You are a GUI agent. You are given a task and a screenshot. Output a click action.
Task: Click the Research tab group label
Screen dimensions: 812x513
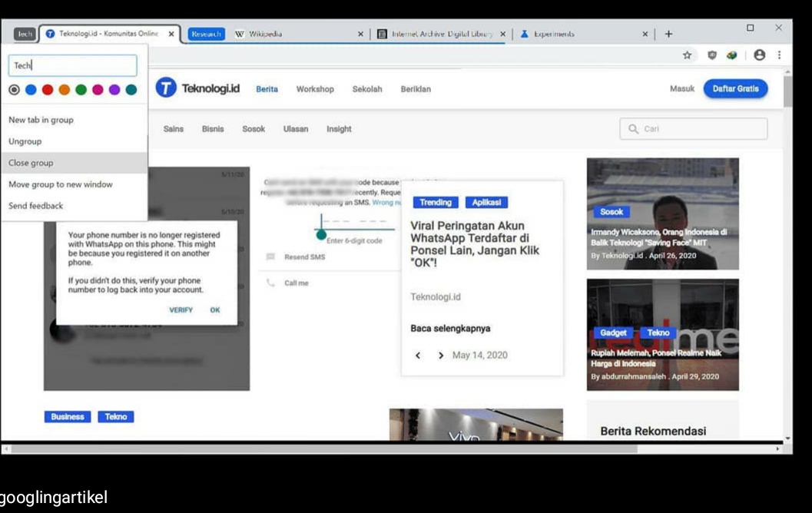tap(206, 34)
